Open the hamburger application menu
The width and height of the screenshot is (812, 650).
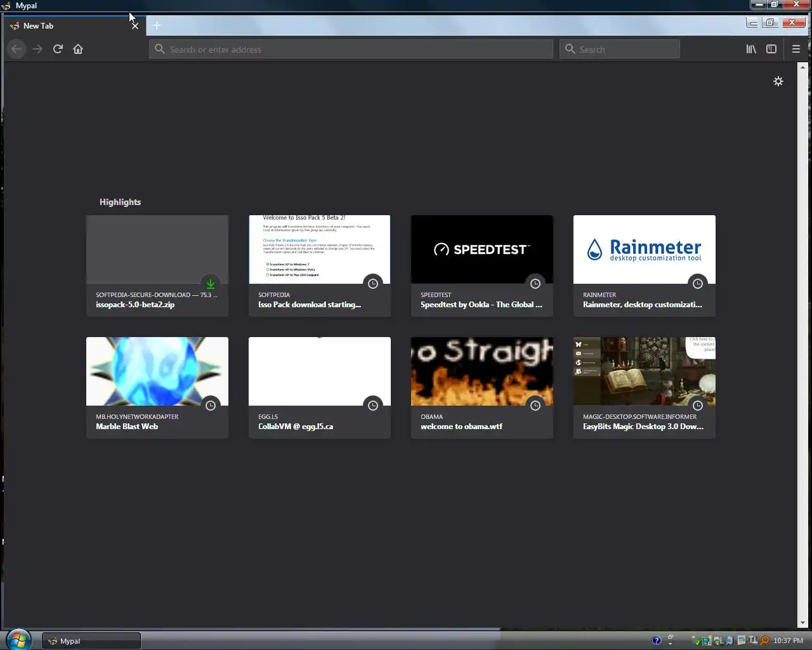(796, 49)
